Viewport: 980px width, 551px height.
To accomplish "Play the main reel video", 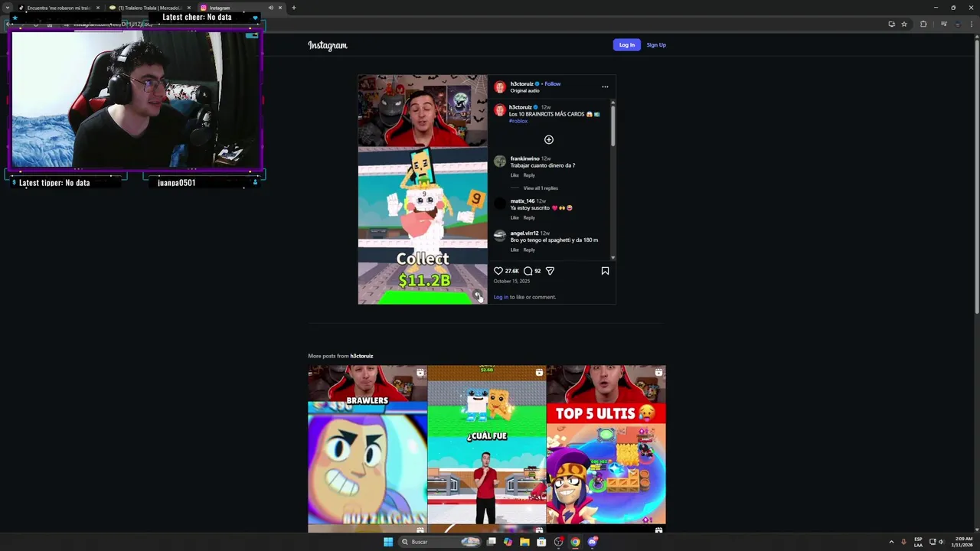I will click(x=423, y=189).
